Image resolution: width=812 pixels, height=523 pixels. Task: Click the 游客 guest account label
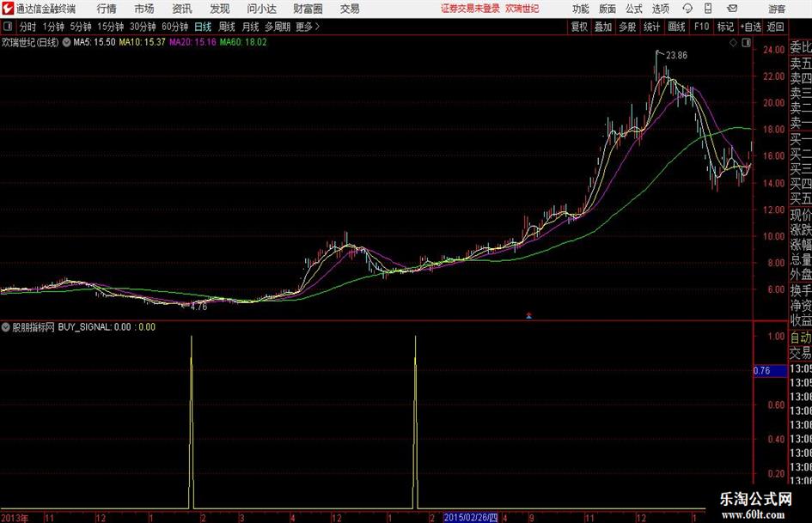click(776, 9)
